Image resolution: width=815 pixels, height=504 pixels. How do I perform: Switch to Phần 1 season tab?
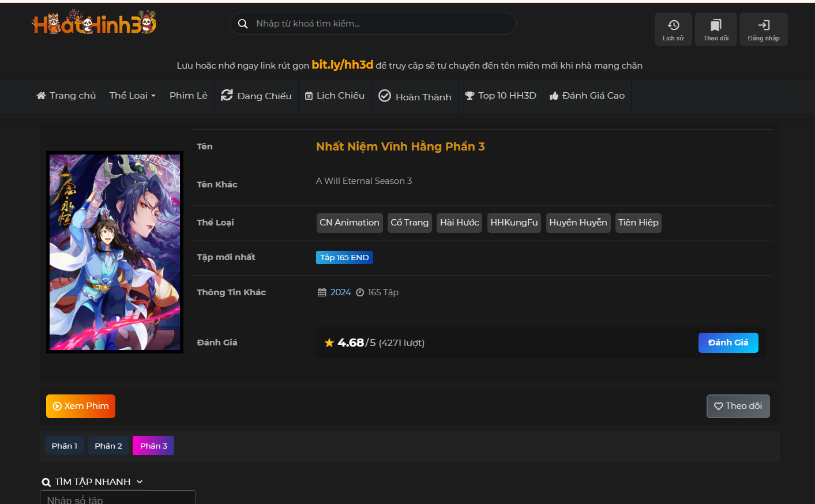point(64,446)
